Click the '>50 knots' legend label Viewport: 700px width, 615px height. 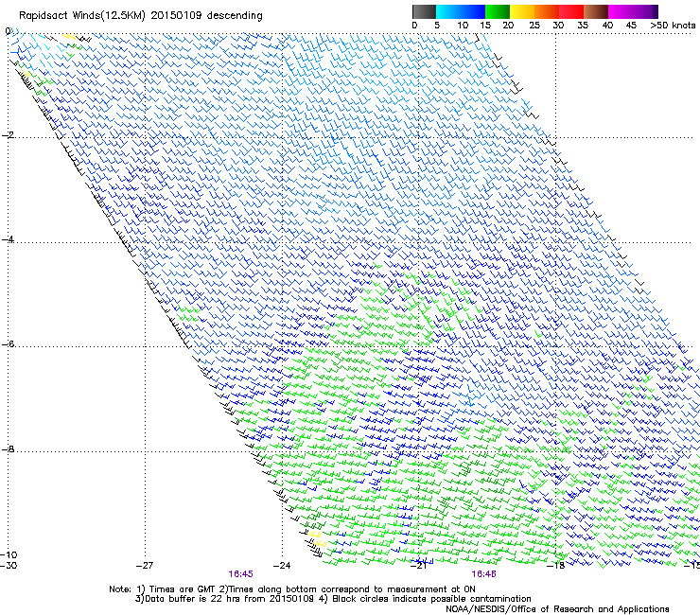point(673,26)
